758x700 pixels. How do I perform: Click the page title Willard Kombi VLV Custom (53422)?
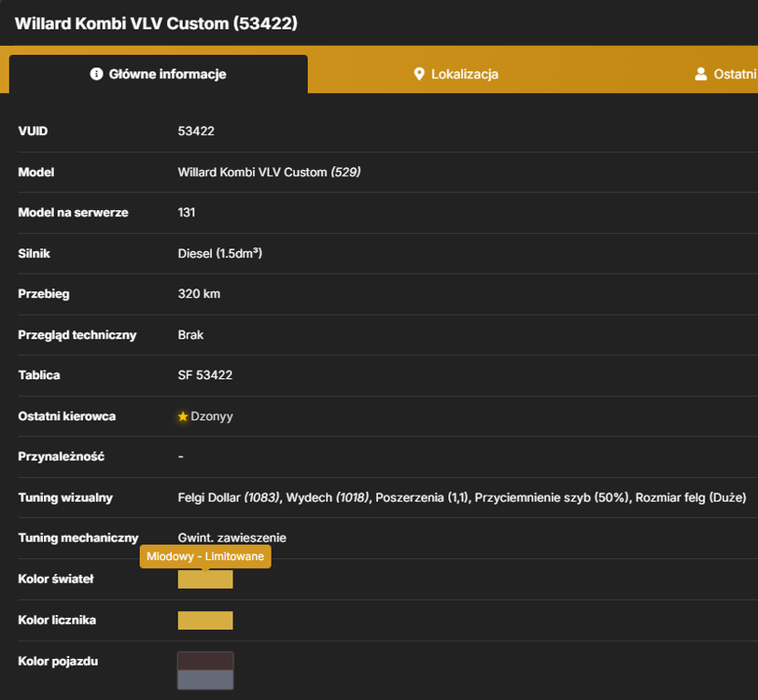click(156, 23)
